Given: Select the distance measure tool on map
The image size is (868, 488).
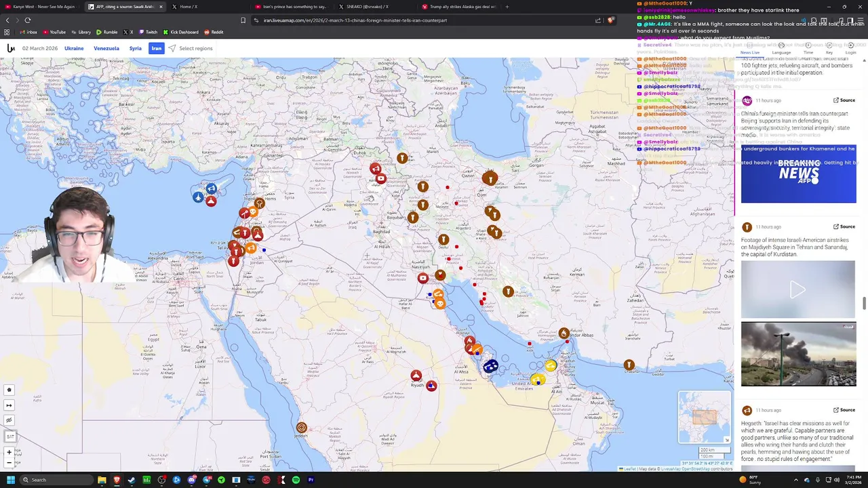Looking at the screenshot, I should tap(9, 405).
